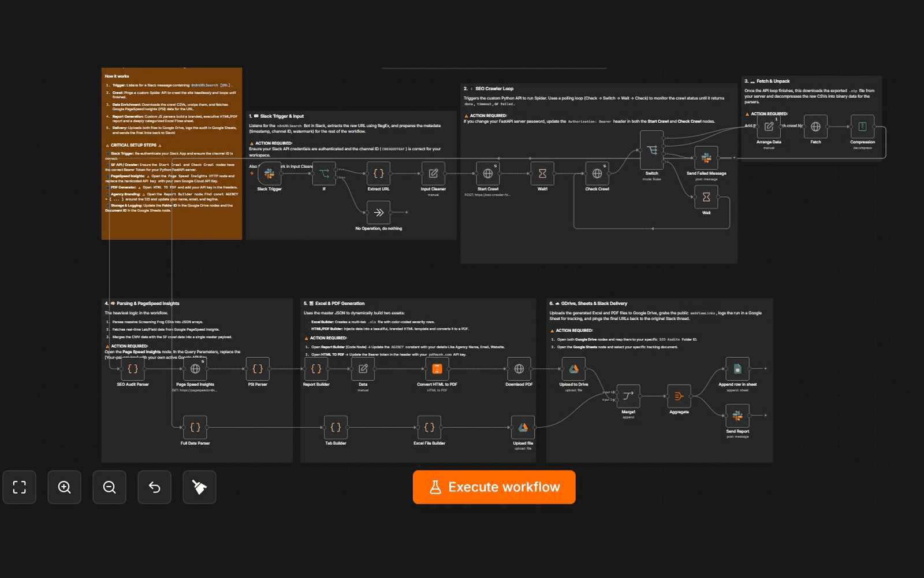Zoom in on the workflow canvas
The height and width of the screenshot is (578, 924).
point(65,487)
